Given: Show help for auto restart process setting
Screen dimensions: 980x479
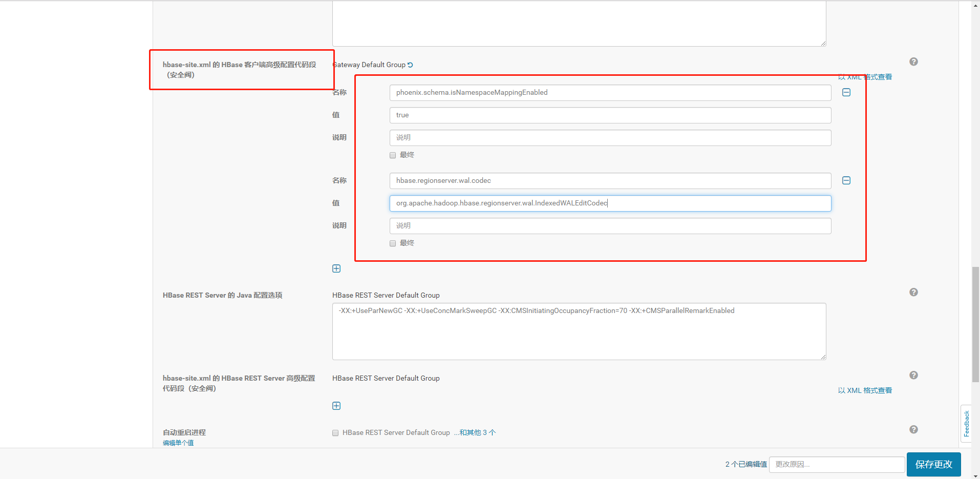Looking at the screenshot, I should click(x=913, y=429).
